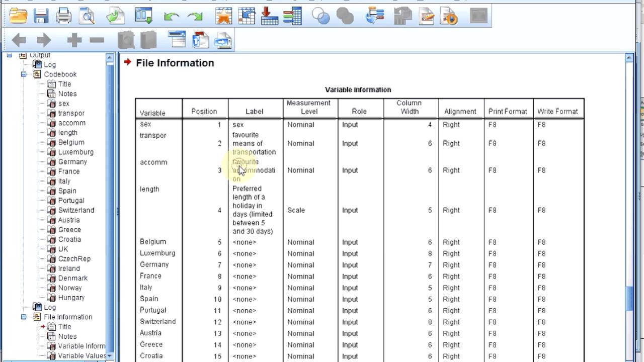The width and height of the screenshot is (644, 362).
Task: Click up arrow of outline pane scrollbar
Action: pyautogui.click(x=110, y=58)
